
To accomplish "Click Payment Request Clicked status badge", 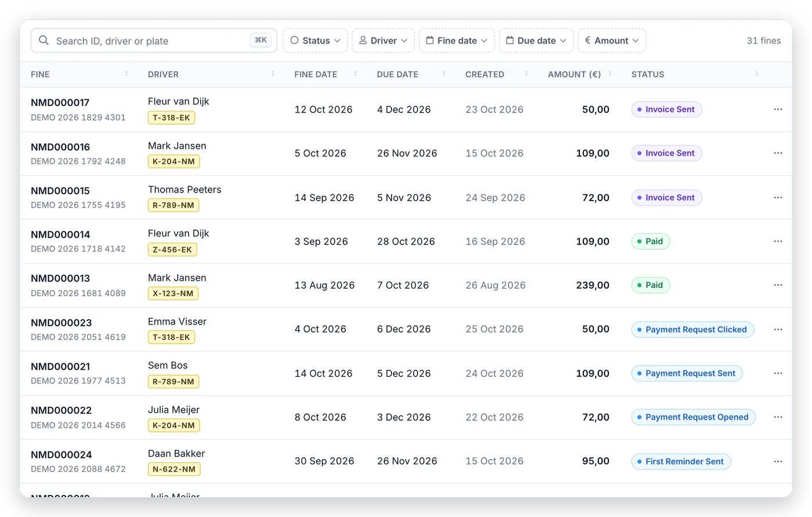I will coord(693,329).
